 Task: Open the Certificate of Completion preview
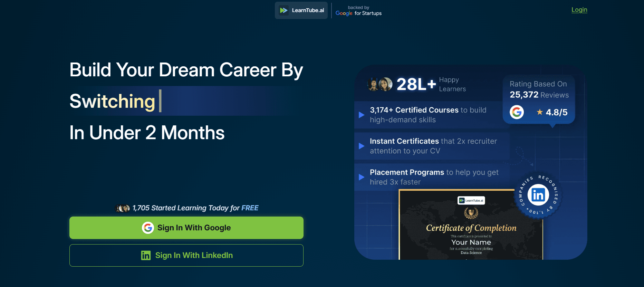(471, 228)
